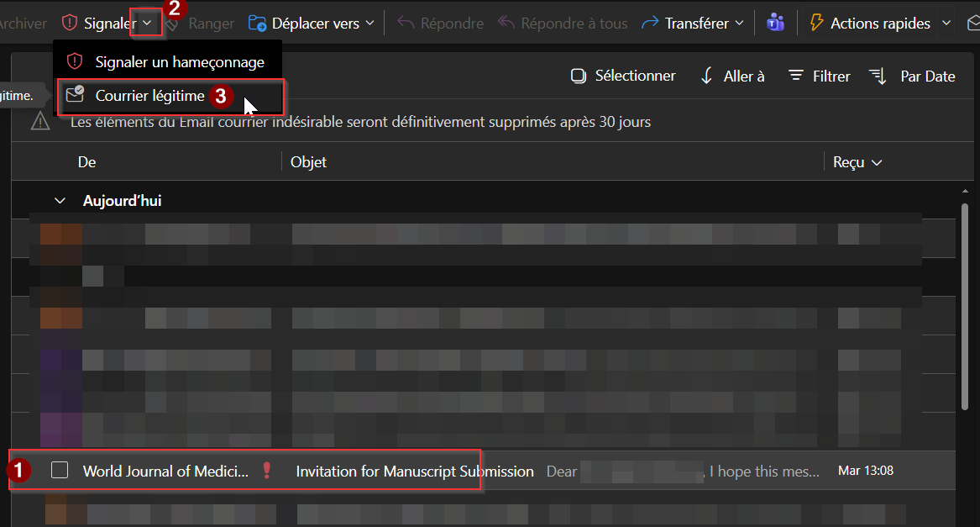Click the Aller à button

pos(732,76)
